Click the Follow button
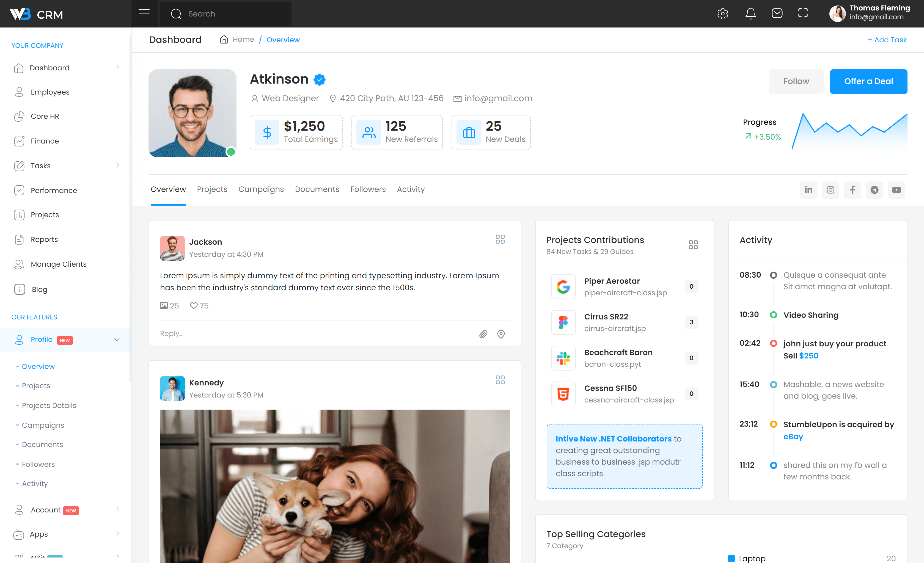 (x=796, y=81)
